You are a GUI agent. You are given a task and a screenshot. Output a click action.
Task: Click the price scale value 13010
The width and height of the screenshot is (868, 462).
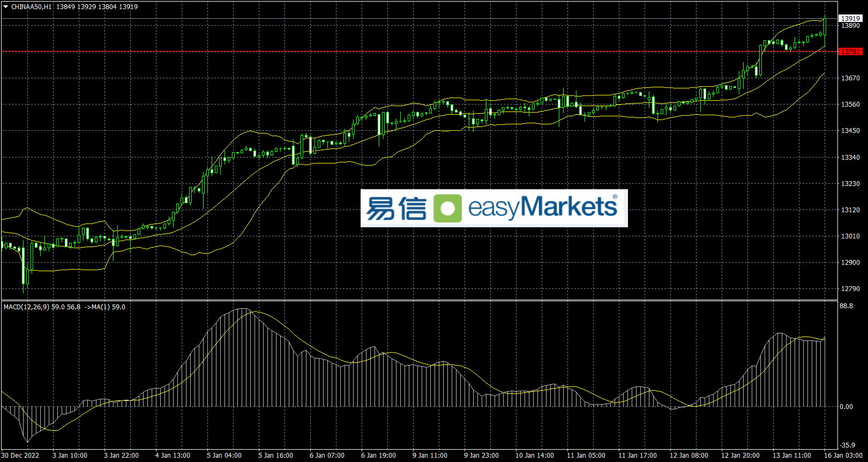850,236
